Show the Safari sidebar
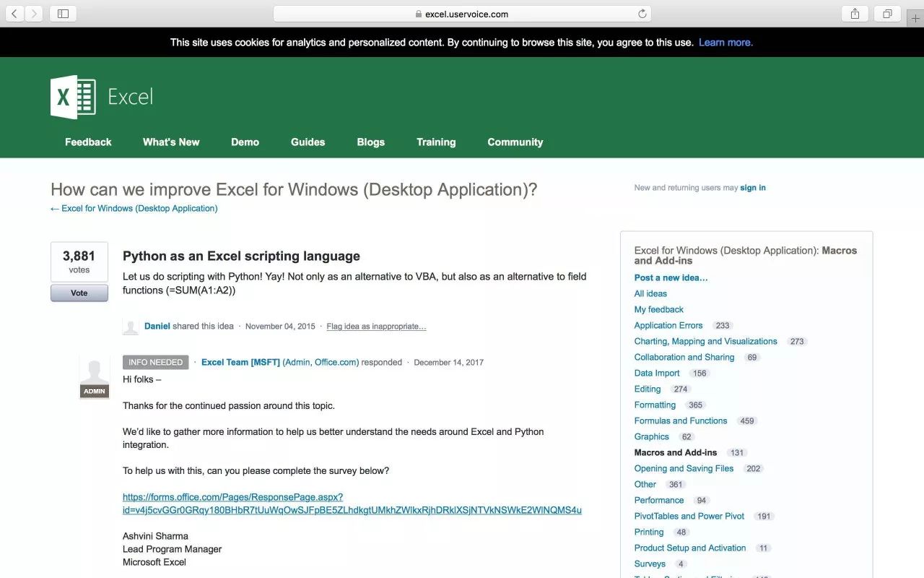Screen dimensions: 924x578 click(x=63, y=14)
